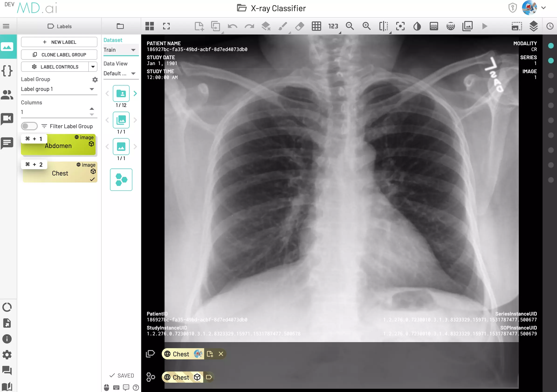Toggle fullscreen viewer mode
Screen dimensions: 557x392
[166, 26]
